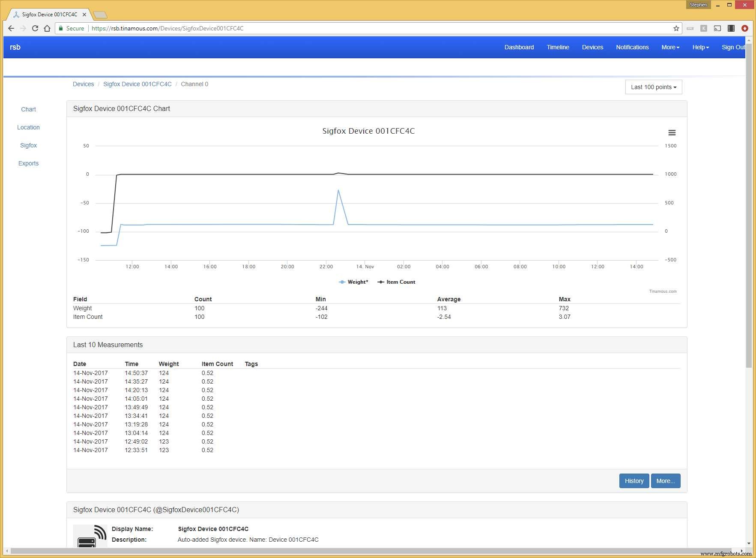This screenshot has width=756, height=558.
Task: Click the History button
Action: (x=634, y=481)
